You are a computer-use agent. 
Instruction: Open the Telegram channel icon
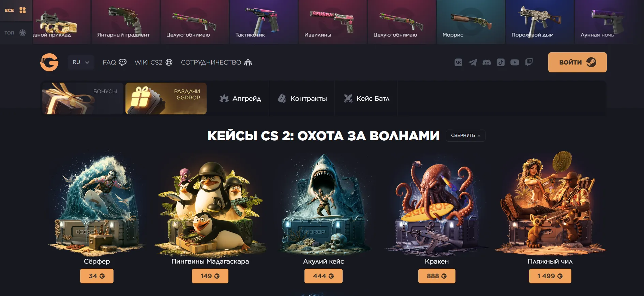tap(473, 62)
